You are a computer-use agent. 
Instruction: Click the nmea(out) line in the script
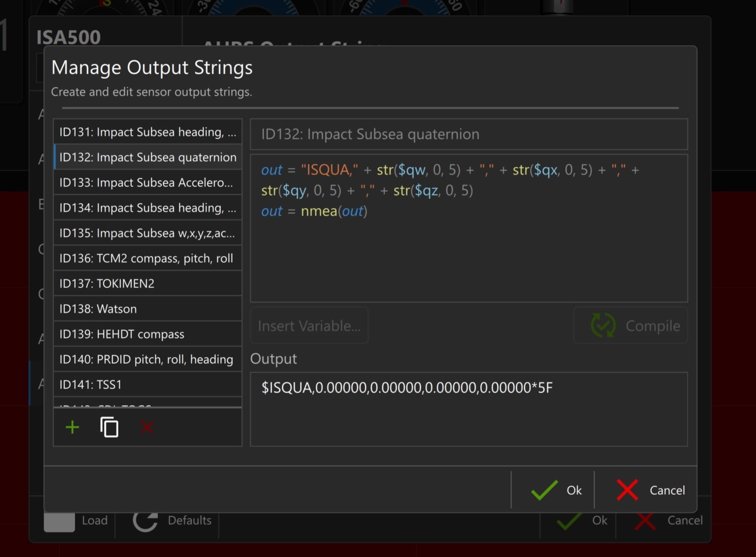[x=314, y=211]
